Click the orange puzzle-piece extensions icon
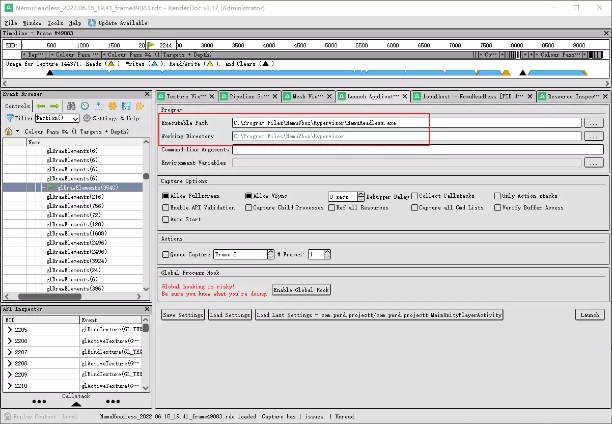The height and width of the screenshot is (424, 612). [139, 106]
